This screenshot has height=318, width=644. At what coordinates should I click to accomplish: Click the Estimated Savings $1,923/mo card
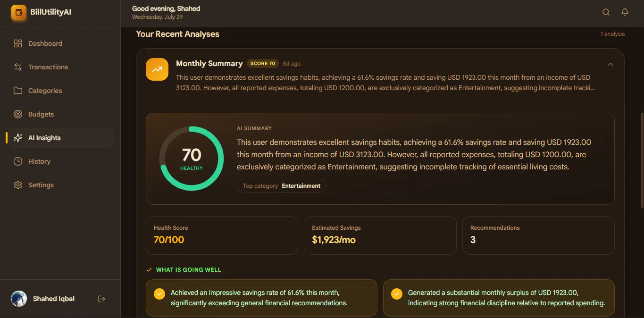[380, 235]
